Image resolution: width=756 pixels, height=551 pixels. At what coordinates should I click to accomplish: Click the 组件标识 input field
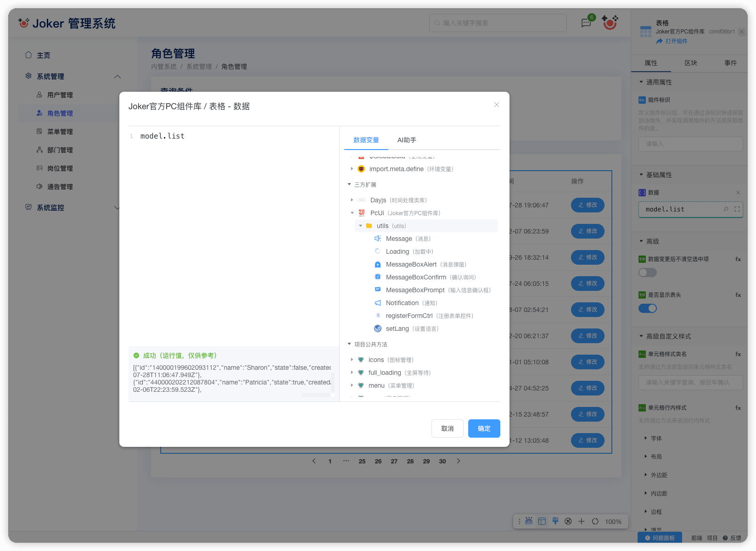(x=691, y=144)
